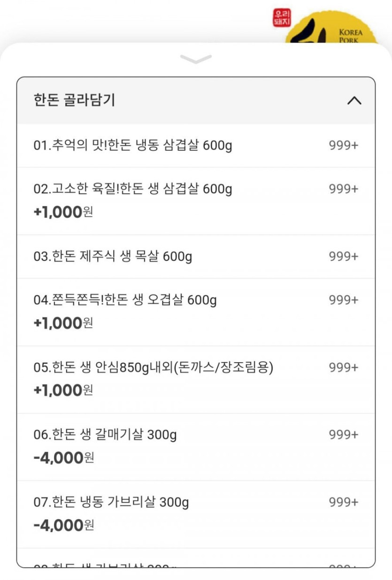Image resolution: width=392 pixels, height=580 pixels.
Task: Select option 04 한돈 생 오겹살 600g
Action: click(125, 300)
